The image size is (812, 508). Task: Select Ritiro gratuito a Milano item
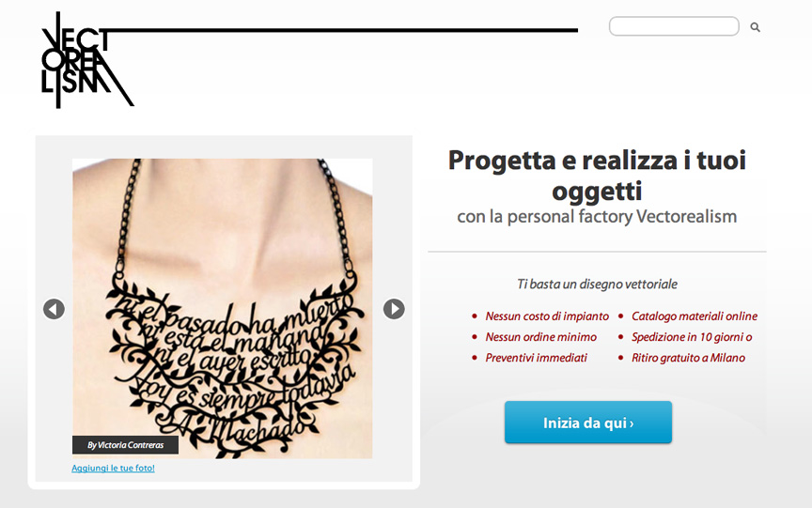coord(688,358)
